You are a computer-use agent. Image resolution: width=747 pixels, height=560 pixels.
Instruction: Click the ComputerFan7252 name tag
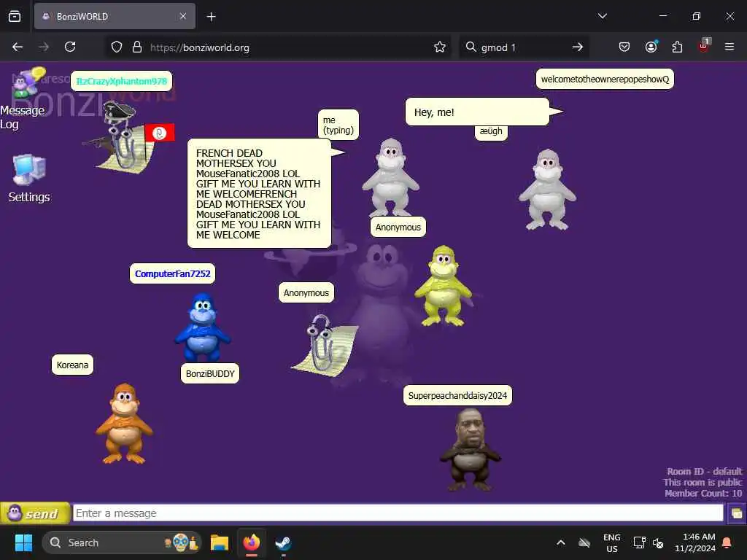172,274
